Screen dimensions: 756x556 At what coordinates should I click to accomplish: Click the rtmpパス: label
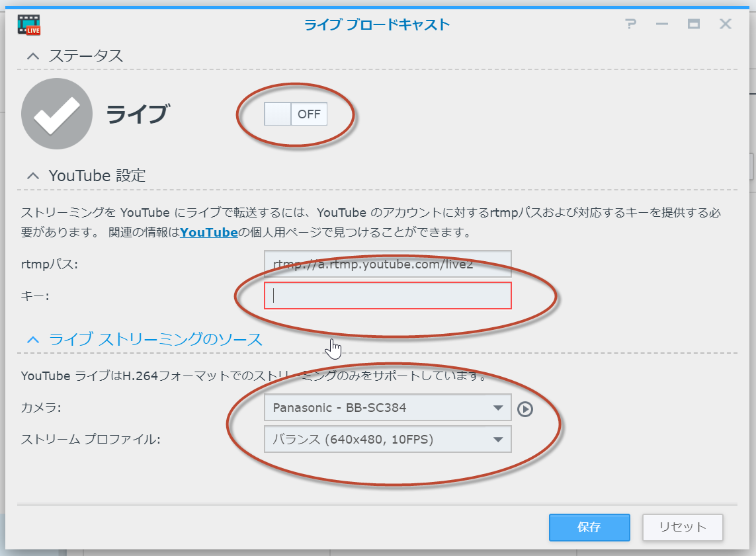point(49,264)
